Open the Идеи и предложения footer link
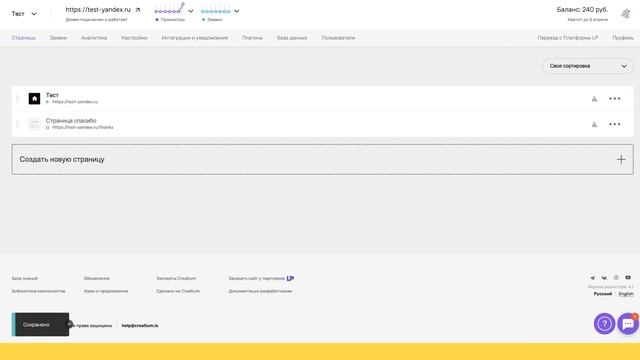This screenshot has height=360, width=640. (x=106, y=291)
